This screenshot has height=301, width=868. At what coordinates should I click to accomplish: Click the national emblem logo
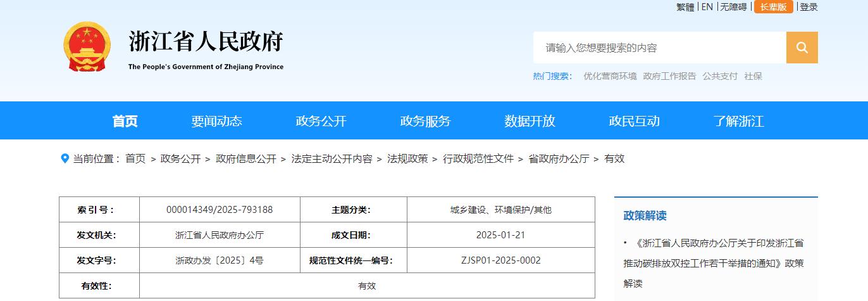coord(87,47)
